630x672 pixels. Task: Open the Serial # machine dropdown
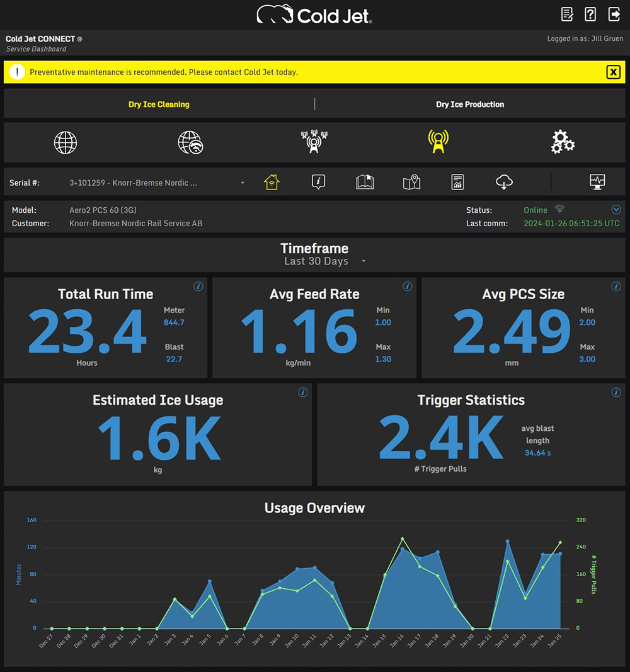tap(157, 183)
